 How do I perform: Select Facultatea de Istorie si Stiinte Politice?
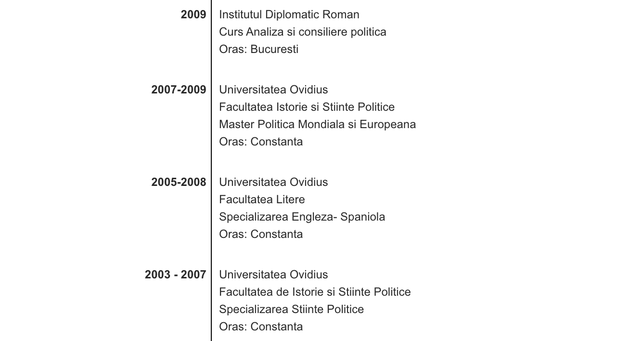(315, 292)
